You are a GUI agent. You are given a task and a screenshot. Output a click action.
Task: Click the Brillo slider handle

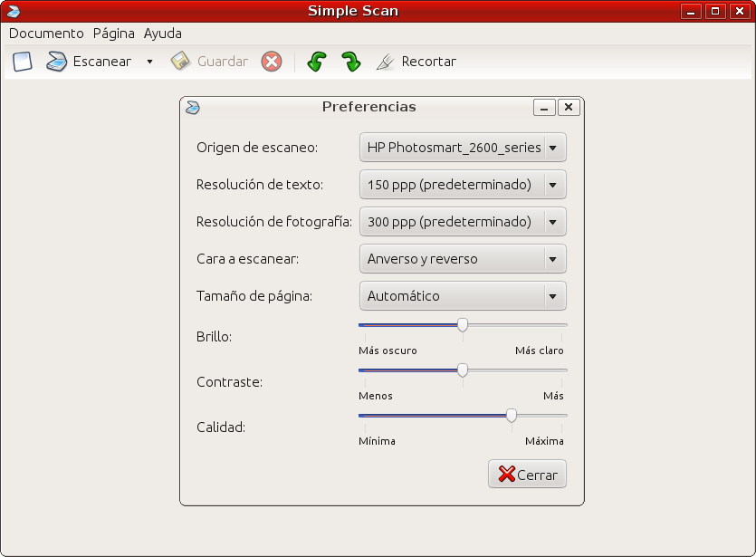pos(463,325)
